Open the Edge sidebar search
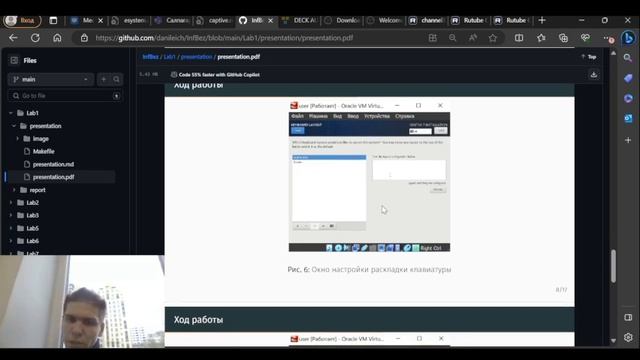Image resolution: width=640 pixels, height=360 pixels. 628,58
